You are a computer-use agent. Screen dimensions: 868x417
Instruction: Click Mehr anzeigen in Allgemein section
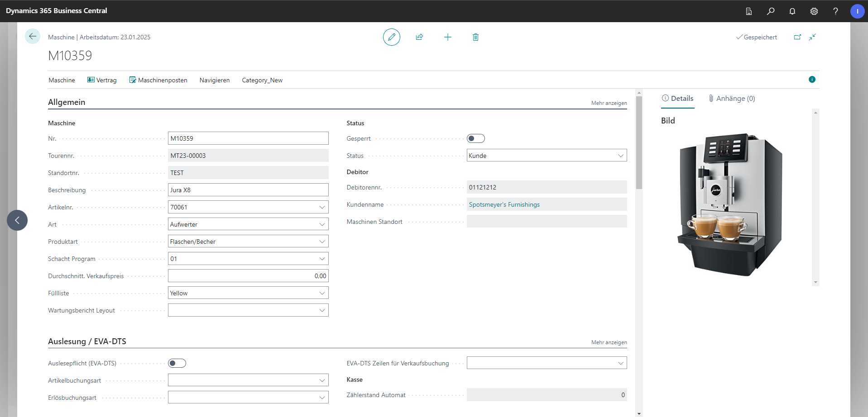click(x=609, y=103)
